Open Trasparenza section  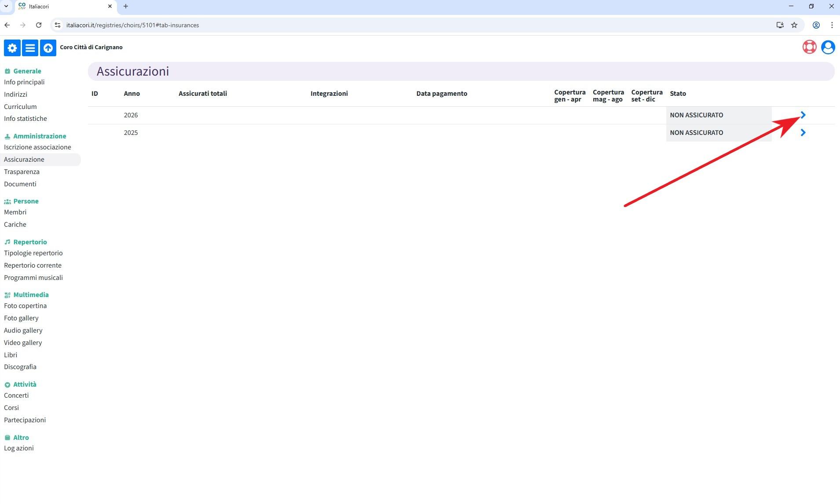pyautogui.click(x=22, y=172)
